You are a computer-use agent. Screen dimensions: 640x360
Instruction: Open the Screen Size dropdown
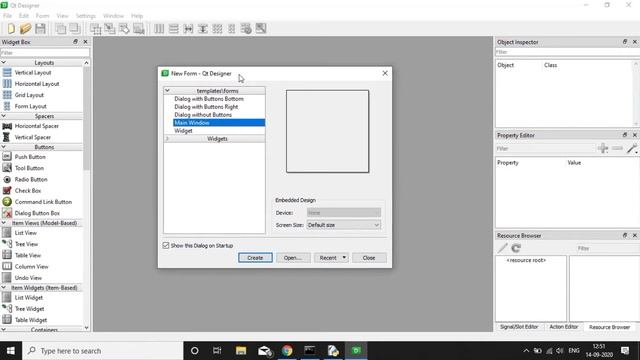coord(344,225)
